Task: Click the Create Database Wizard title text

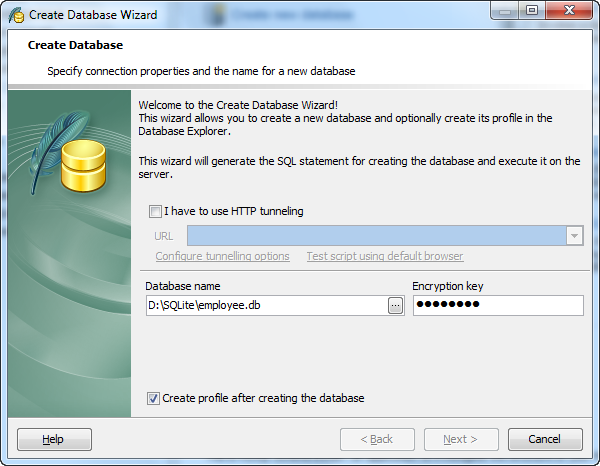Action: click(x=93, y=15)
